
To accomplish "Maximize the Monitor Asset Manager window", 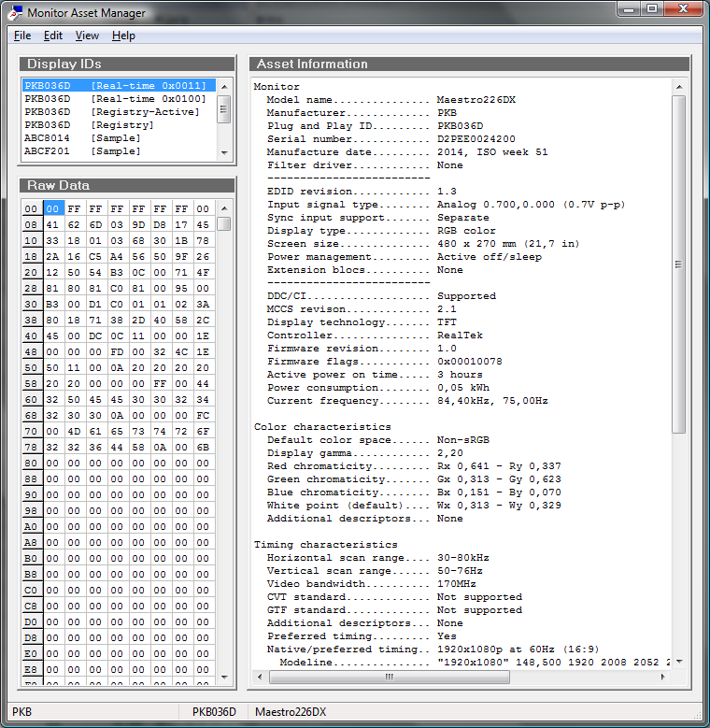I will 651,9.
